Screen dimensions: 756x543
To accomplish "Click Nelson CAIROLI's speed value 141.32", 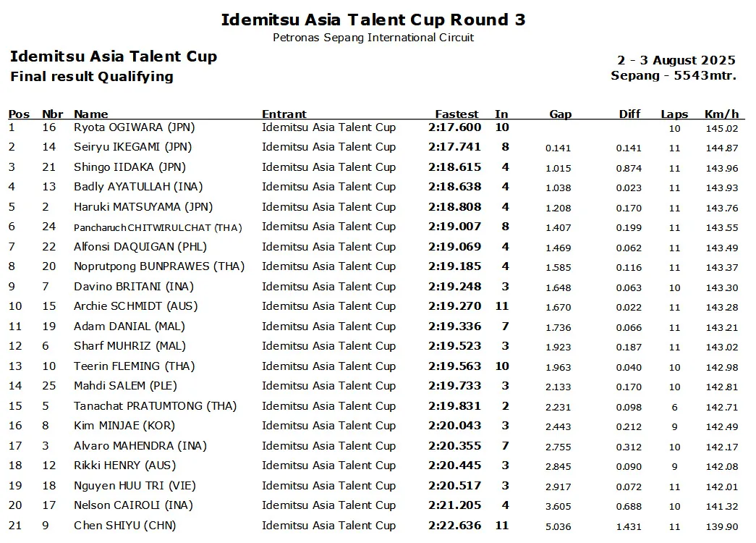I will coord(721,506).
